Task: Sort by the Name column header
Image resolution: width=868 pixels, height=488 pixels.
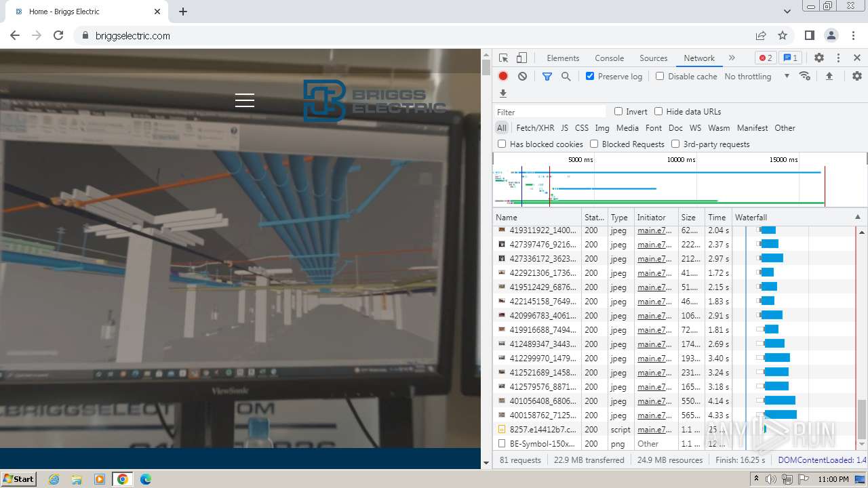Action: tap(537, 217)
